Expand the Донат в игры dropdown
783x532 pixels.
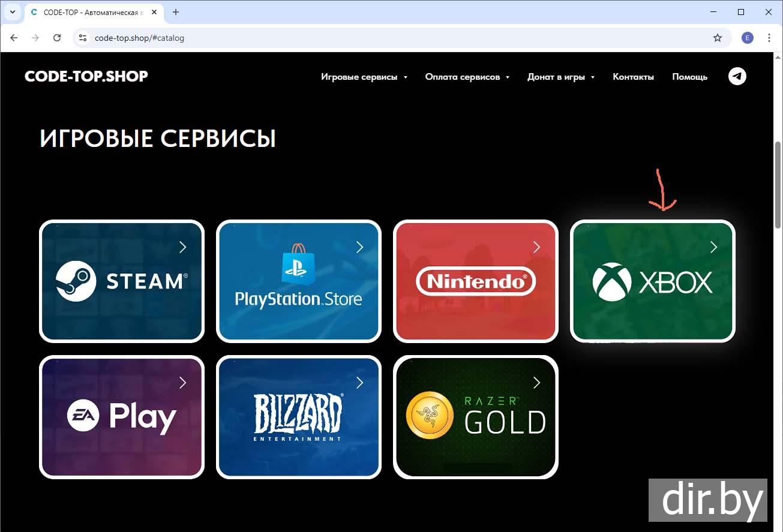pos(560,77)
